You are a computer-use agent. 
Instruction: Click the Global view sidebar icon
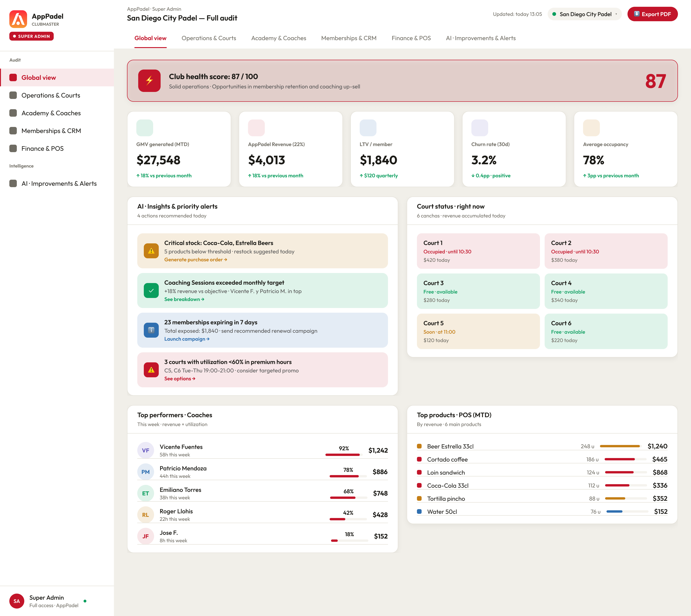[x=13, y=77]
